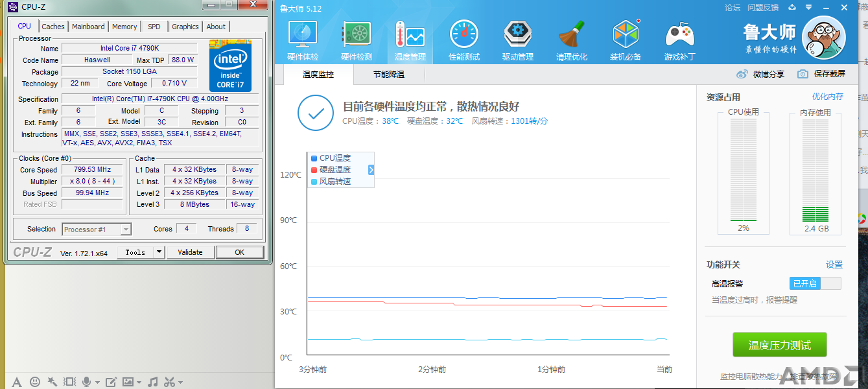Switch to the Memory tab in CPU-Z
The height and width of the screenshot is (389, 868).
(x=124, y=27)
